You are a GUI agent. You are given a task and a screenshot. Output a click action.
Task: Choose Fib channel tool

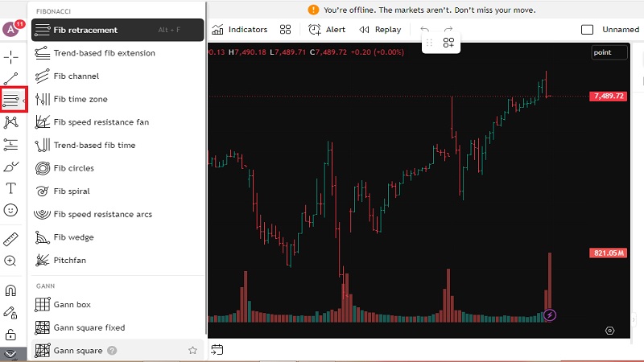pyautogui.click(x=118, y=76)
